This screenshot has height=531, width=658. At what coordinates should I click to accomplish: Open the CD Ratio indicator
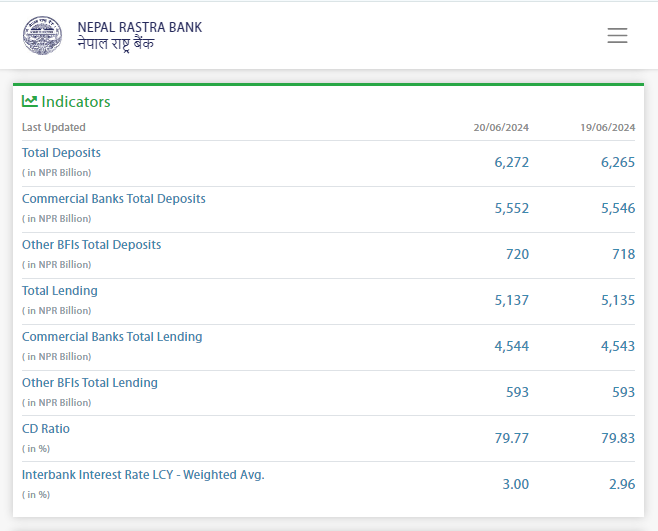(x=46, y=429)
